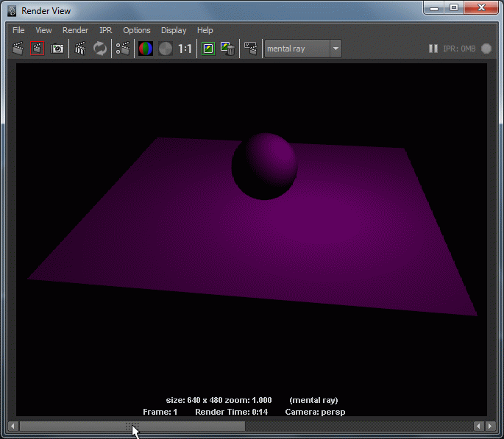504x439 pixels.
Task: Click the Redo Previous Render icon
Action: click(17, 49)
